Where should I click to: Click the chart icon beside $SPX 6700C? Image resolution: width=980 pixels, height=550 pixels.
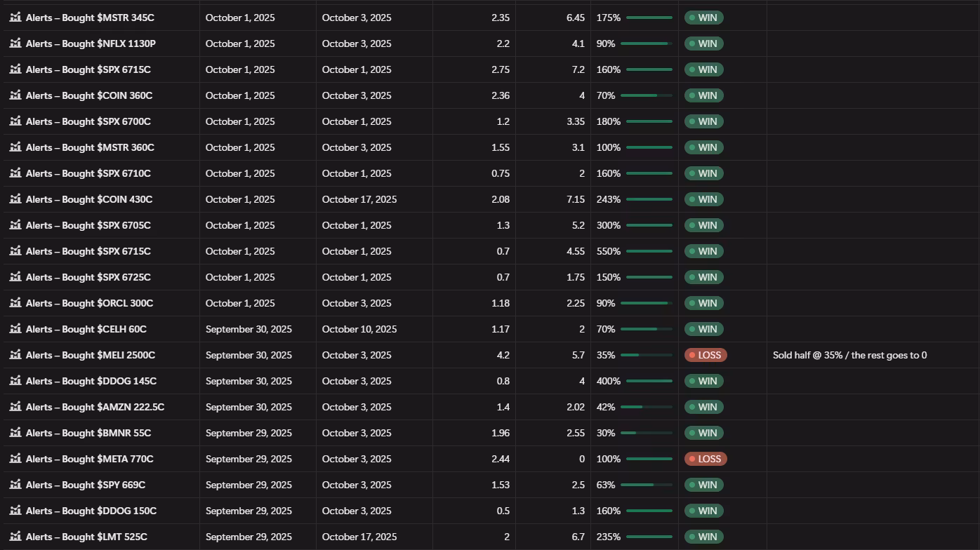[15, 121]
